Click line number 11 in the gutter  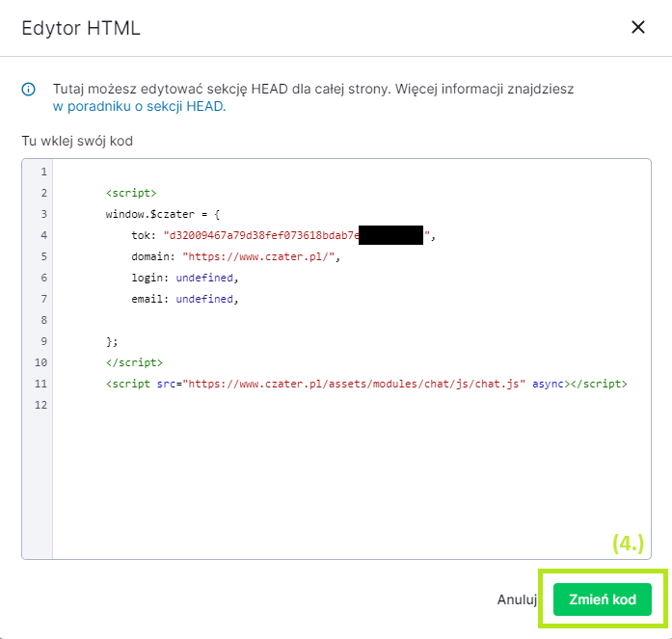[40, 384]
